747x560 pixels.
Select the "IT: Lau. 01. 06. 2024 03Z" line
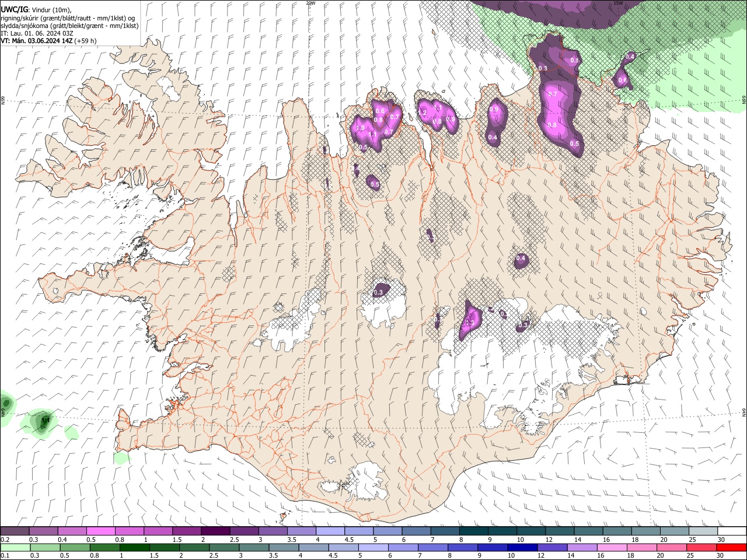(36, 33)
